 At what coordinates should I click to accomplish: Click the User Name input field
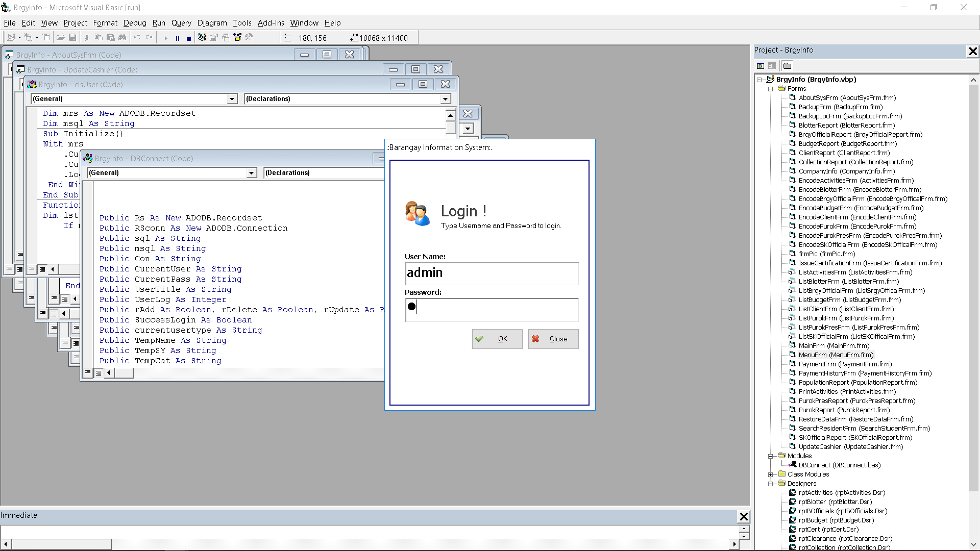tap(491, 273)
